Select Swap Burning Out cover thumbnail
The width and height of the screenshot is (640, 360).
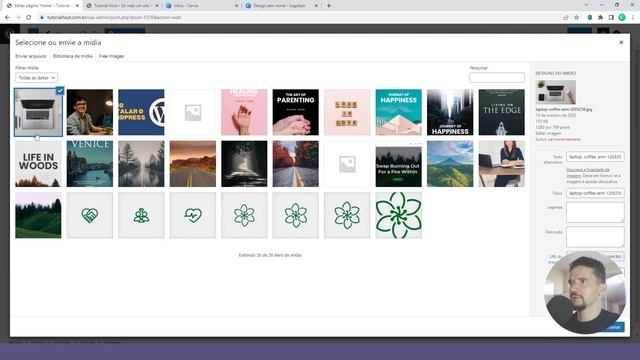click(x=398, y=164)
